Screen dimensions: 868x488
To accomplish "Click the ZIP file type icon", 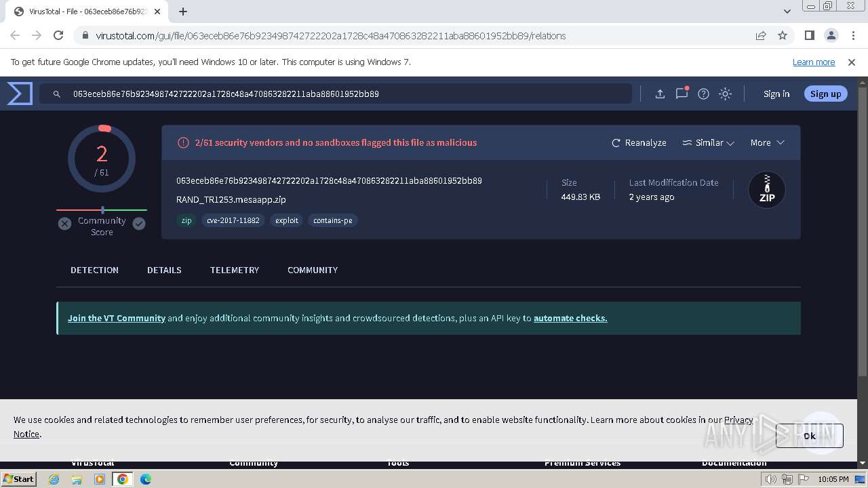I will pos(767,190).
